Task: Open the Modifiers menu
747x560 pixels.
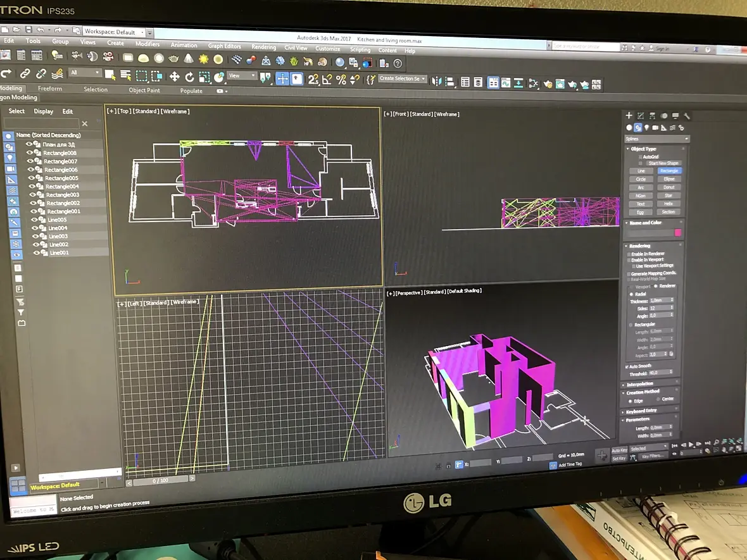Action: click(x=148, y=44)
